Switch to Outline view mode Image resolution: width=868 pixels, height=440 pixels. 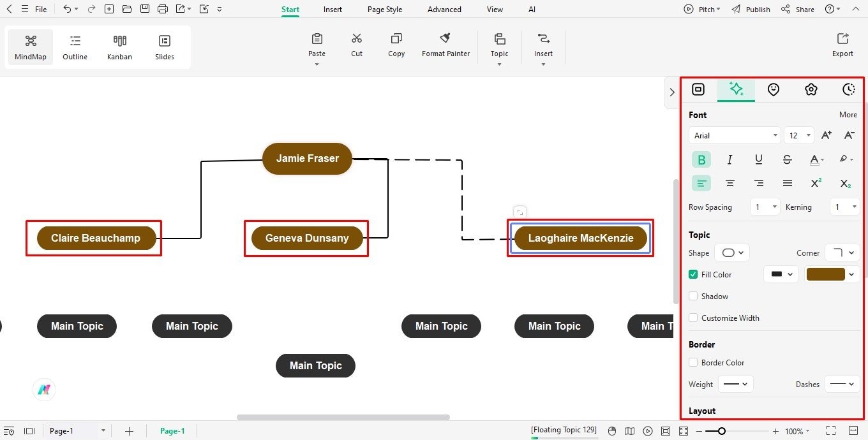[75, 47]
